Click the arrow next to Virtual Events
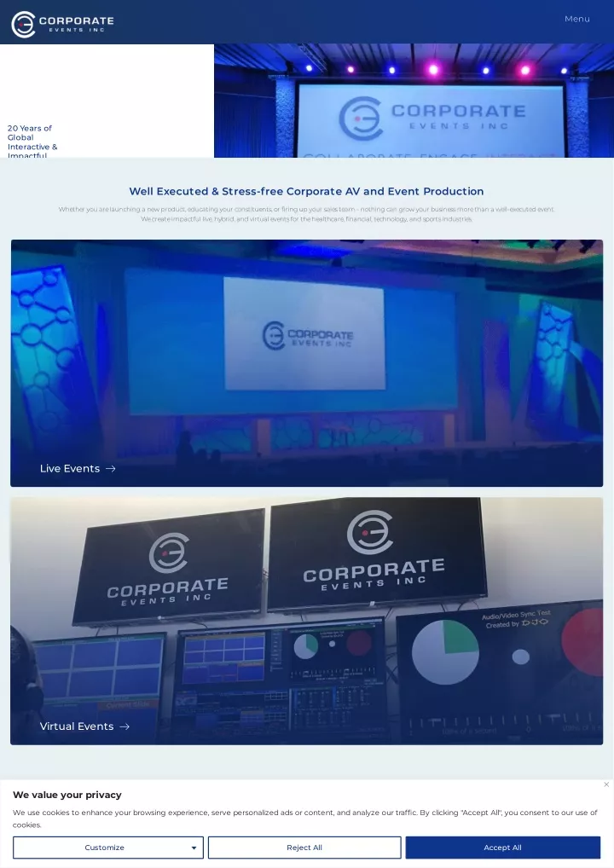 [125, 726]
